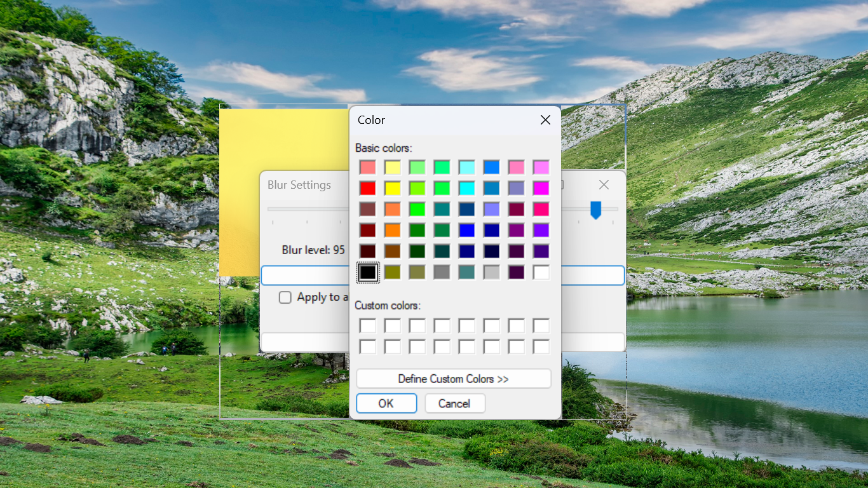Select the pure blue swatch in fourth row
The width and height of the screenshot is (868, 488).
(466, 230)
